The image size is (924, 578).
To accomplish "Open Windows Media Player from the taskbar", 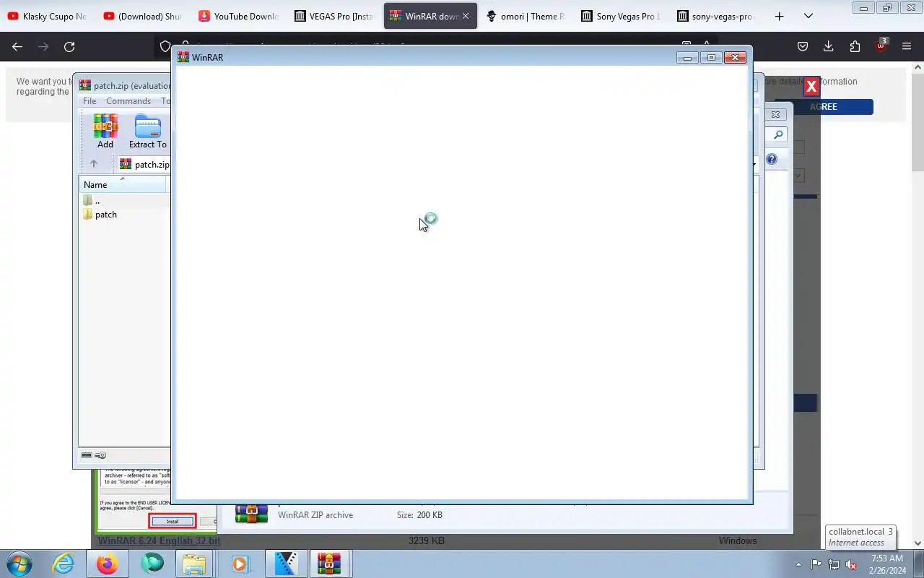I will [x=239, y=564].
